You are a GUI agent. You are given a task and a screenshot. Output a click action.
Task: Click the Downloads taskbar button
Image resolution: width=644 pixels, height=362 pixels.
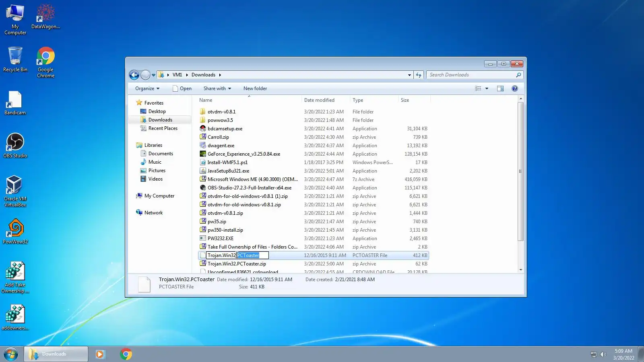coord(56,354)
